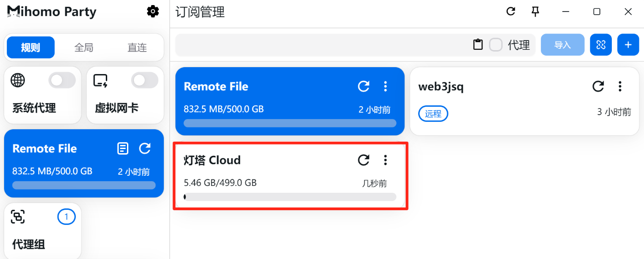The image size is (644, 259).
Task: Refresh the web3jsq subscription
Action: coord(598,86)
